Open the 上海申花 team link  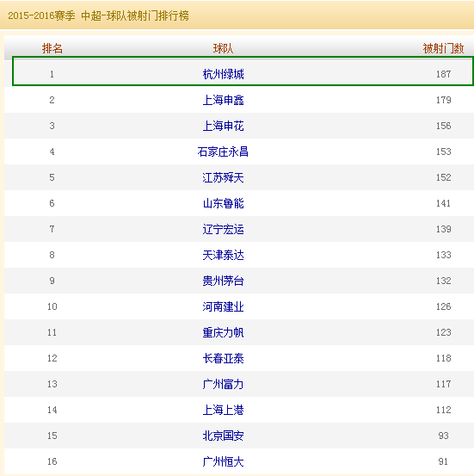point(223,126)
